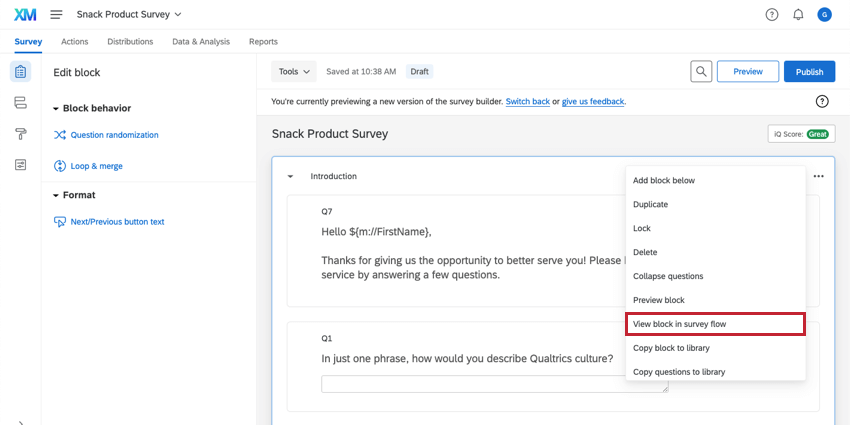Image resolution: width=850 pixels, height=425 pixels.
Task: Collapse the Introduction block arrow
Action: [x=290, y=176]
